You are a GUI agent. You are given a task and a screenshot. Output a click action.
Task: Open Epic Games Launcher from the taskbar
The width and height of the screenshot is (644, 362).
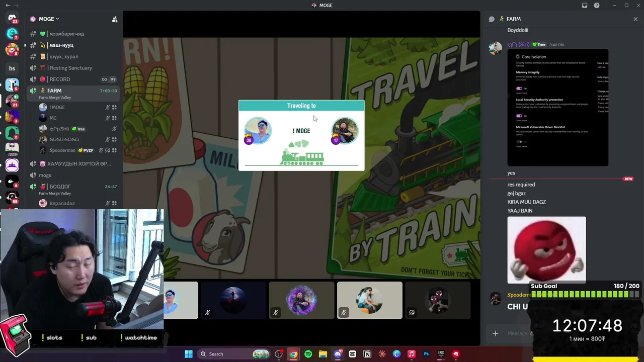(x=441, y=354)
